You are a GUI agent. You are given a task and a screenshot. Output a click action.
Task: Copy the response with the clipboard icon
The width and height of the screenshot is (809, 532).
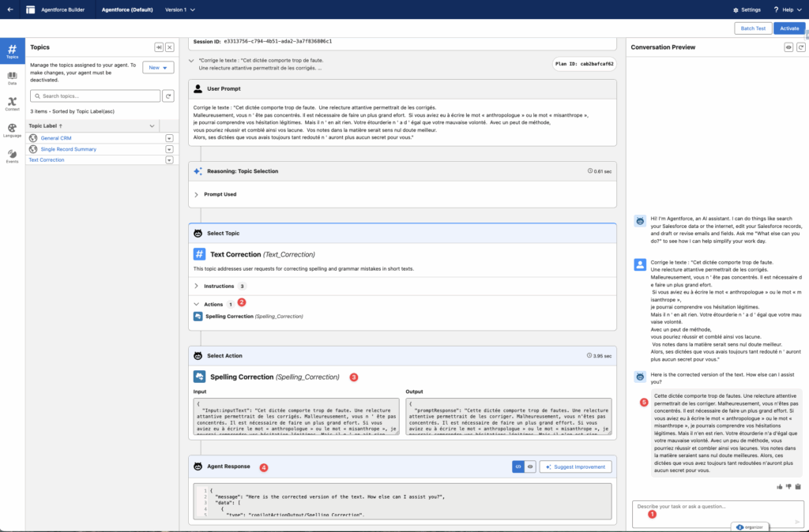pos(798,487)
